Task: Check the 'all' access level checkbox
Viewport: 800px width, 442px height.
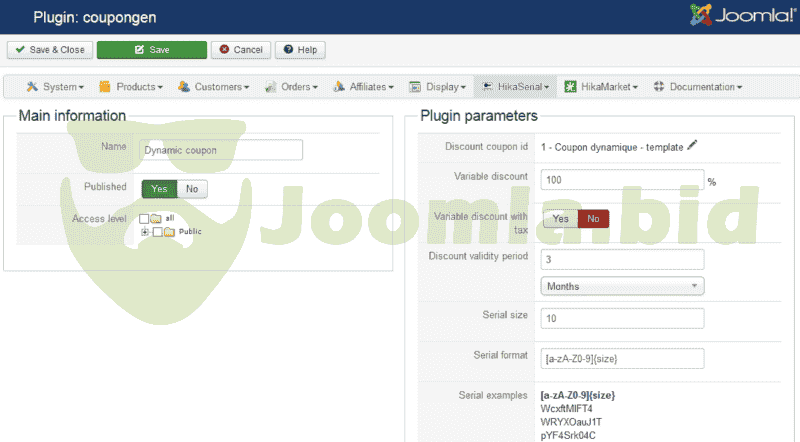Action: [145, 218]
